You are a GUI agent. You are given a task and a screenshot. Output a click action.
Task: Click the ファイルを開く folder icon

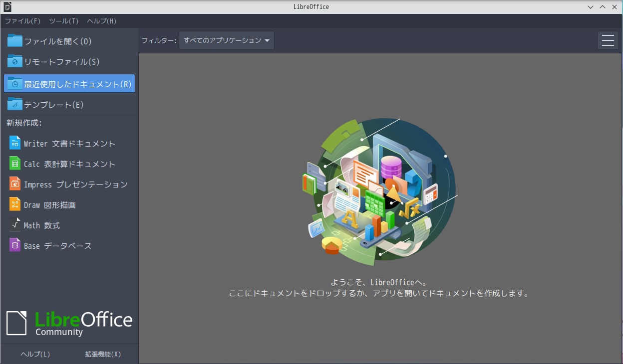pyautogui.click(x=13, y=40)
